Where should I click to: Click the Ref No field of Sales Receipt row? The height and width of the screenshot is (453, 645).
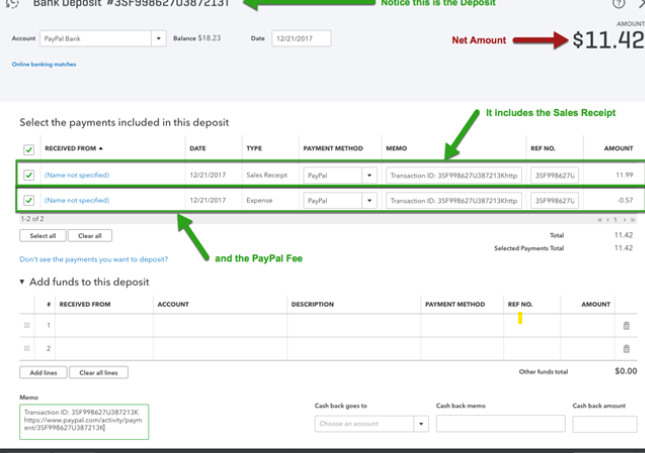pyautogui.click(x=555, y=175)
